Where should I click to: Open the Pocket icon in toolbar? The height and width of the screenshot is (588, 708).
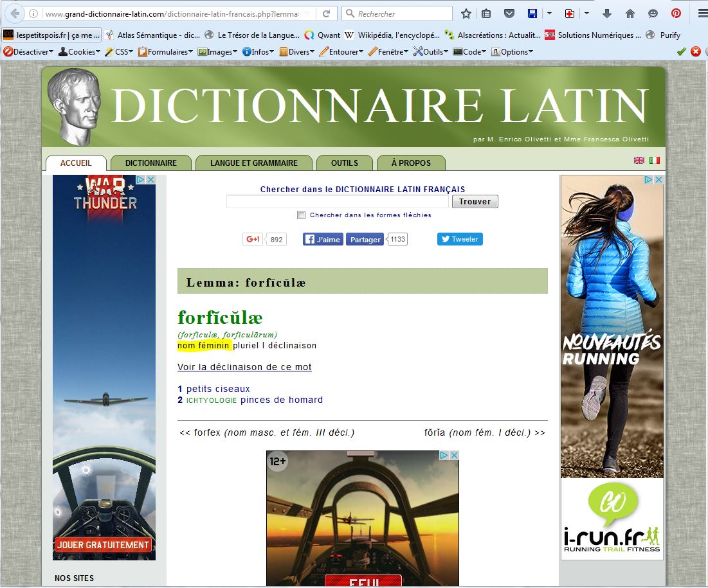click(509, 13)
